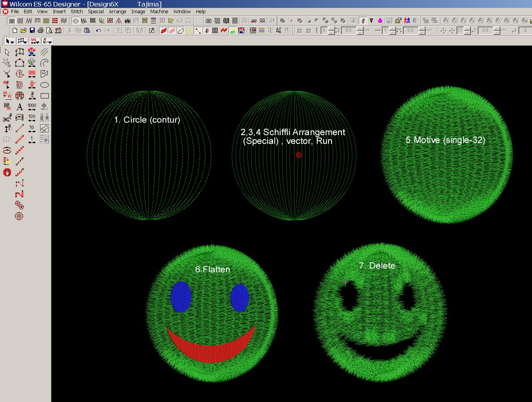
Task: Click the Print icon
Action: [40, 30]
